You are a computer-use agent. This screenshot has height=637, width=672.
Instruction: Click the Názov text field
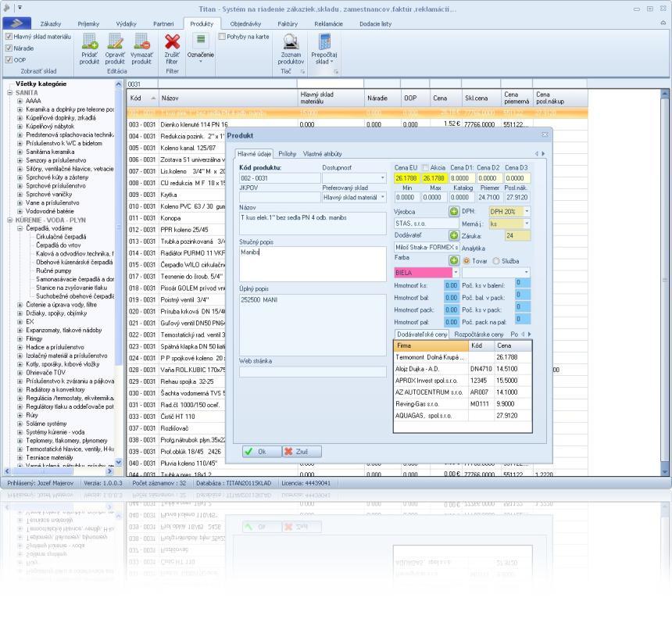(313, 223)
